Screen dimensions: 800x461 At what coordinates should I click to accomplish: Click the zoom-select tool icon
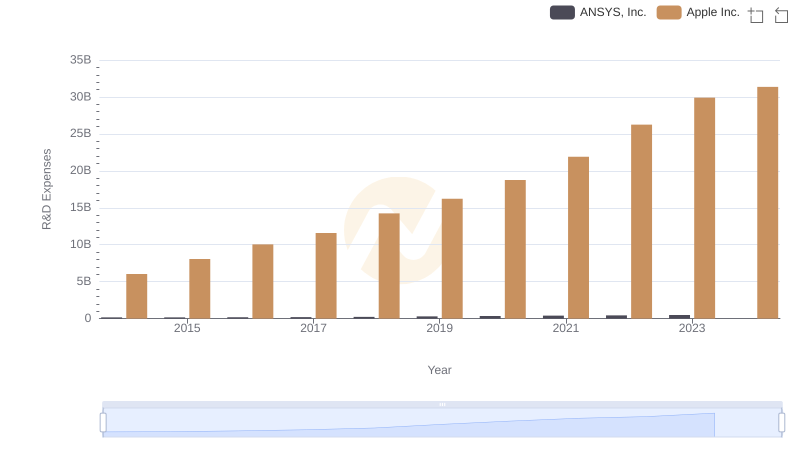point(756,15)
